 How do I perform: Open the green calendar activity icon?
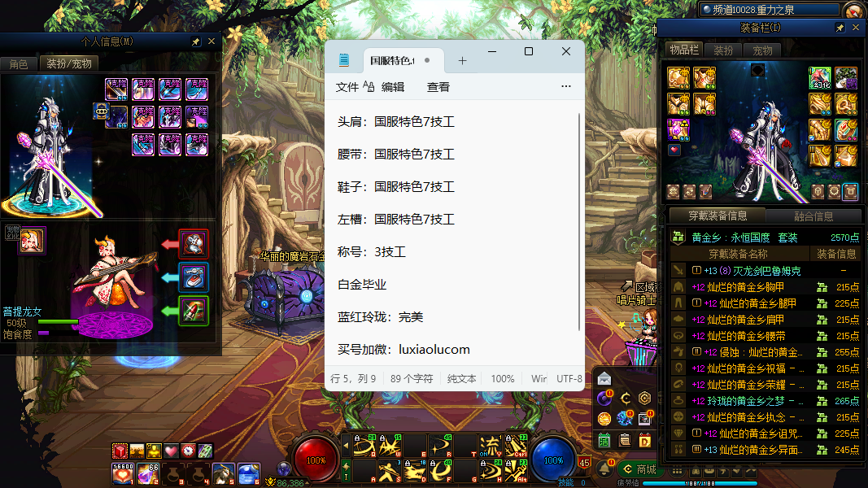(x=604, y=440)
